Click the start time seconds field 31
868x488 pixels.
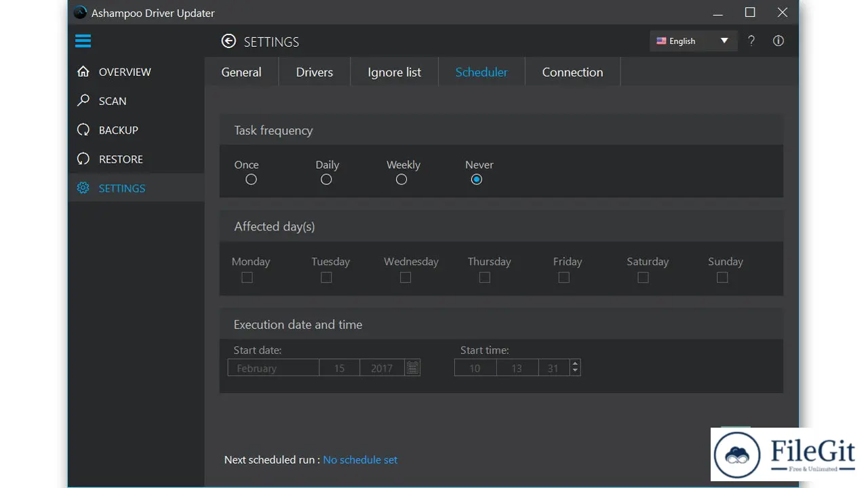point(553,367)
